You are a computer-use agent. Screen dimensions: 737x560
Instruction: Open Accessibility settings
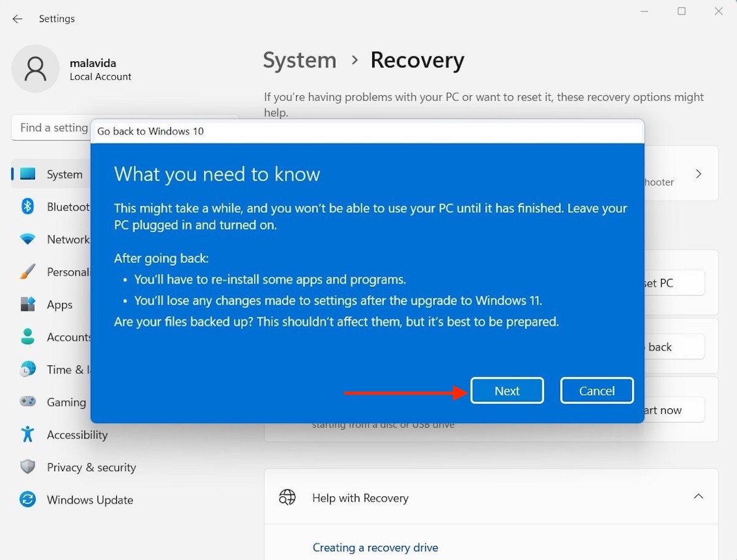(x=77, y=435)
